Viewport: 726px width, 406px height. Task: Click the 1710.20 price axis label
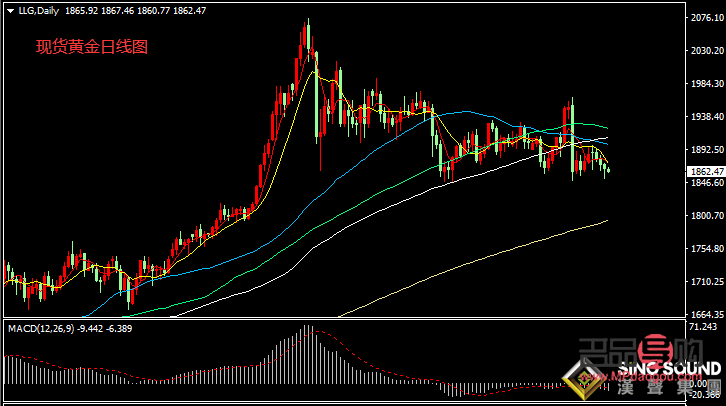point(707,282)
